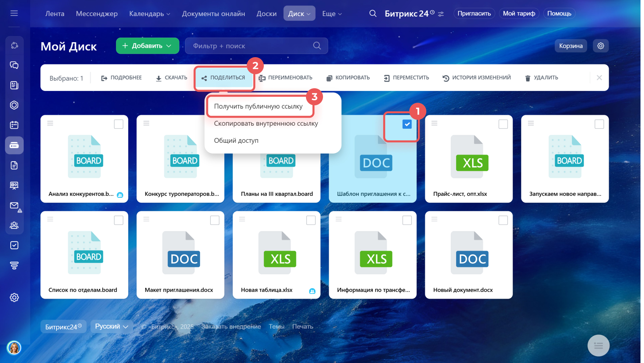The width and height of the screenshot is (644, 363).
Task: Open the hamburger menu at top left
Action: pos(14,13)
